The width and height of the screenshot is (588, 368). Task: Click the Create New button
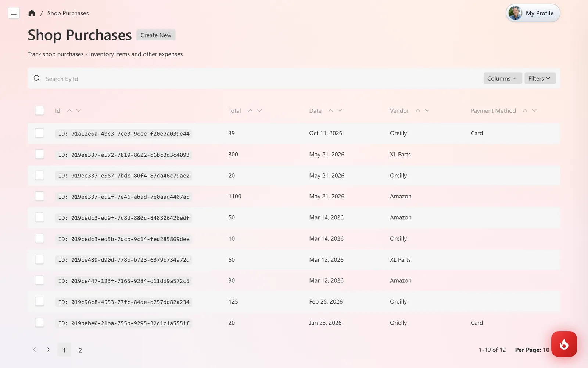(x=156, y=35)
